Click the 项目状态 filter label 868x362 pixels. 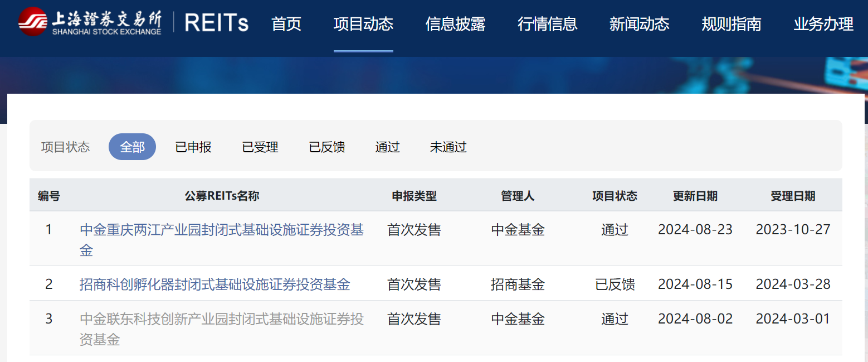[65, 147]
